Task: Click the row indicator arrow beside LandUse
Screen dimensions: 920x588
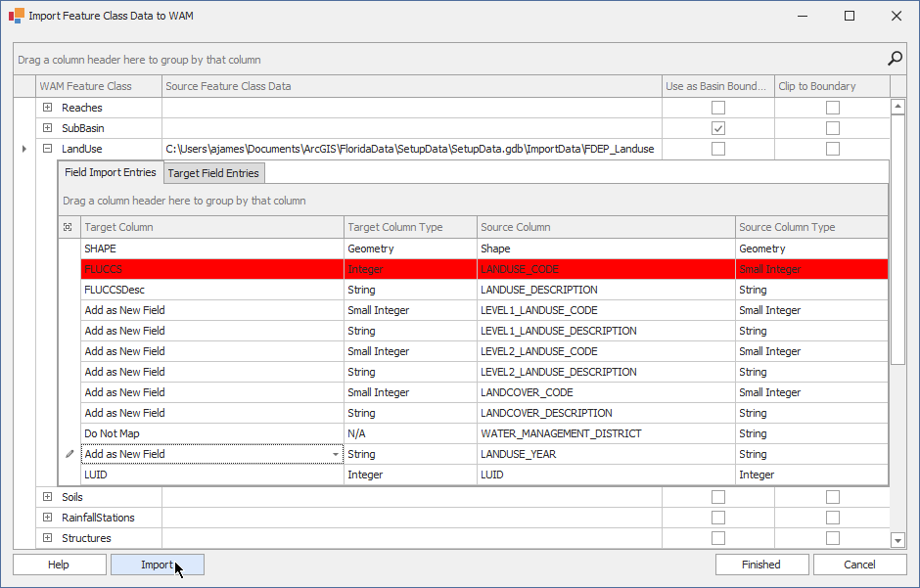Action: (x=24, y=149)
